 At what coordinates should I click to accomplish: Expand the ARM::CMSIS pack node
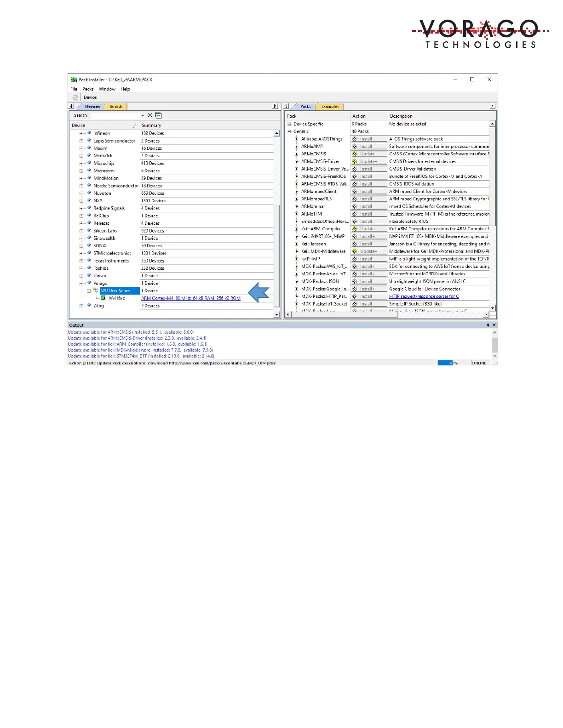click(297, 154)
